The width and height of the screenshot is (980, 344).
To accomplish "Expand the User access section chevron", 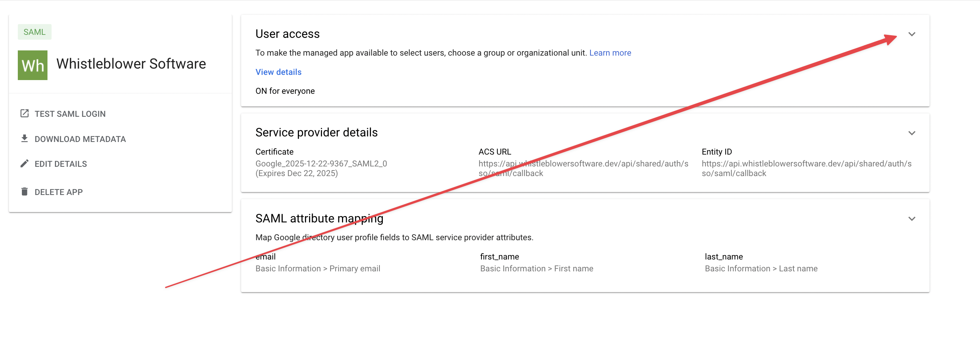I will [x=911, y=34].
